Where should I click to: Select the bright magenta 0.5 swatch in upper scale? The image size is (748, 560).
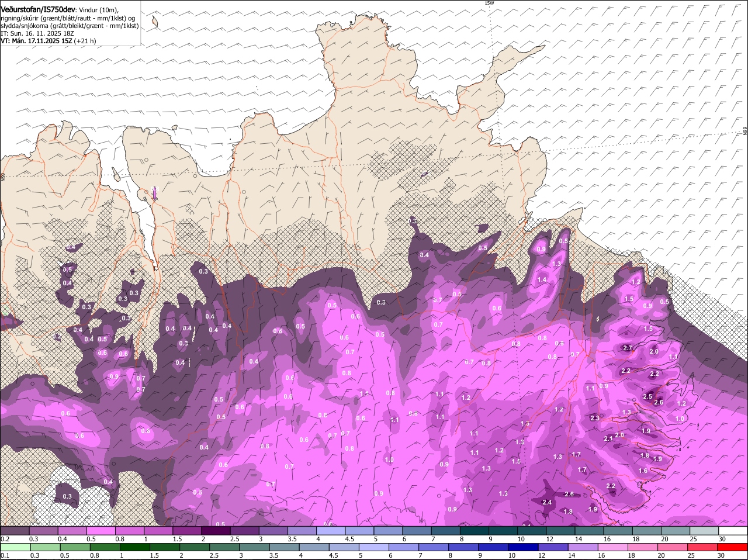pyautogui.click(x=101, y=531)
